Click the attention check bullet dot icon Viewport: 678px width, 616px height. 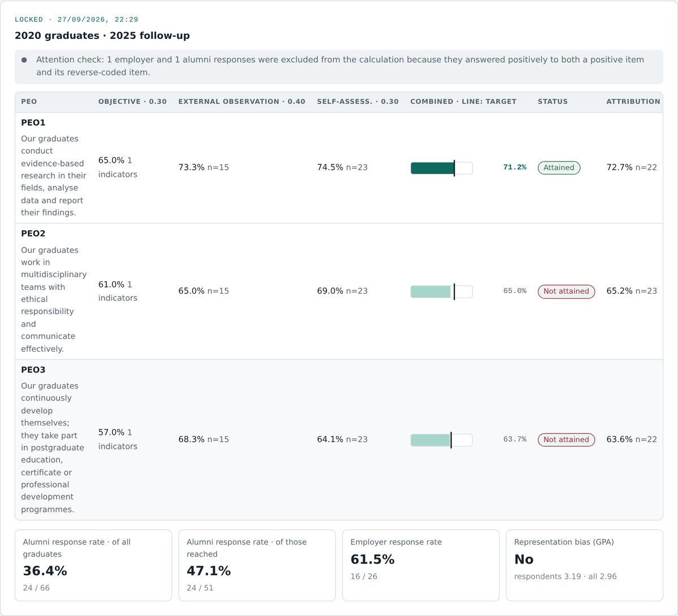(24, 60)
